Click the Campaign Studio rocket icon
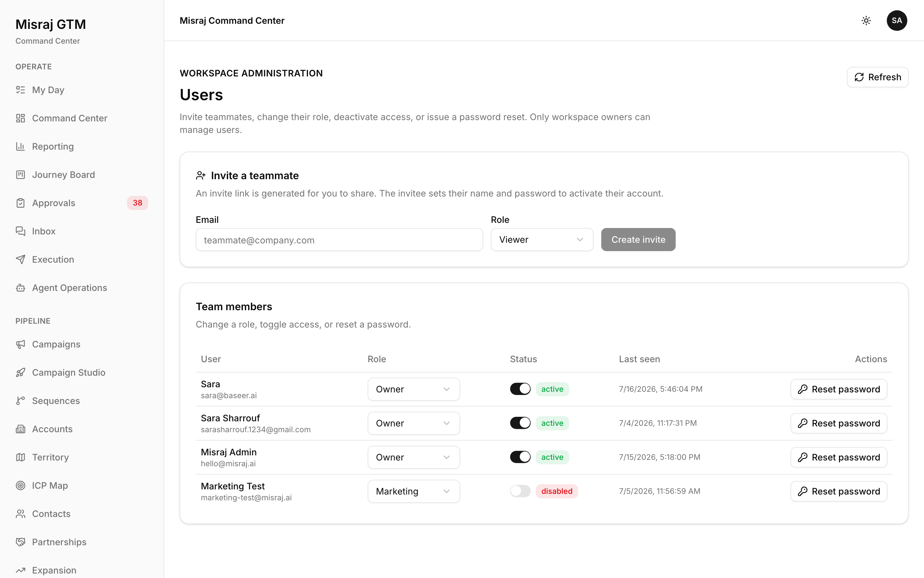This screenshot has width=924, height=578. [x=21, y=373]
